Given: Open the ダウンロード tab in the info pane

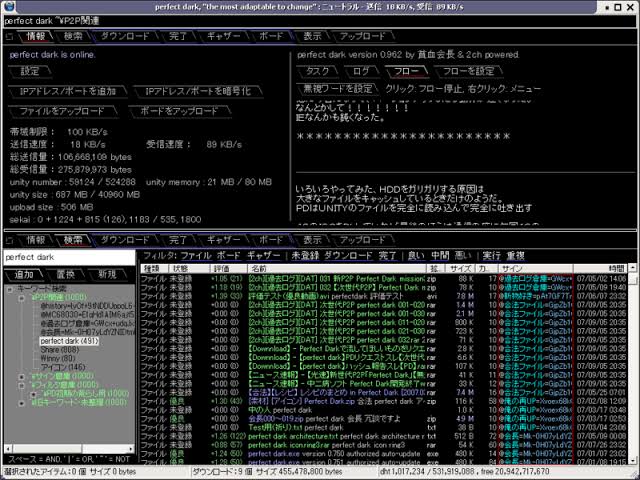Looking at the screenshot, I should (x=125, y=36).
